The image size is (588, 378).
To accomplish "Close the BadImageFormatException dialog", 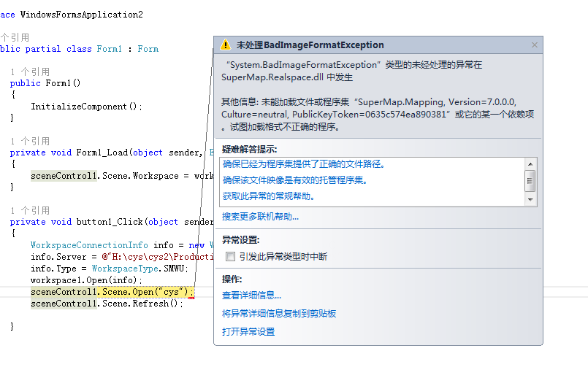I will 534,45.
